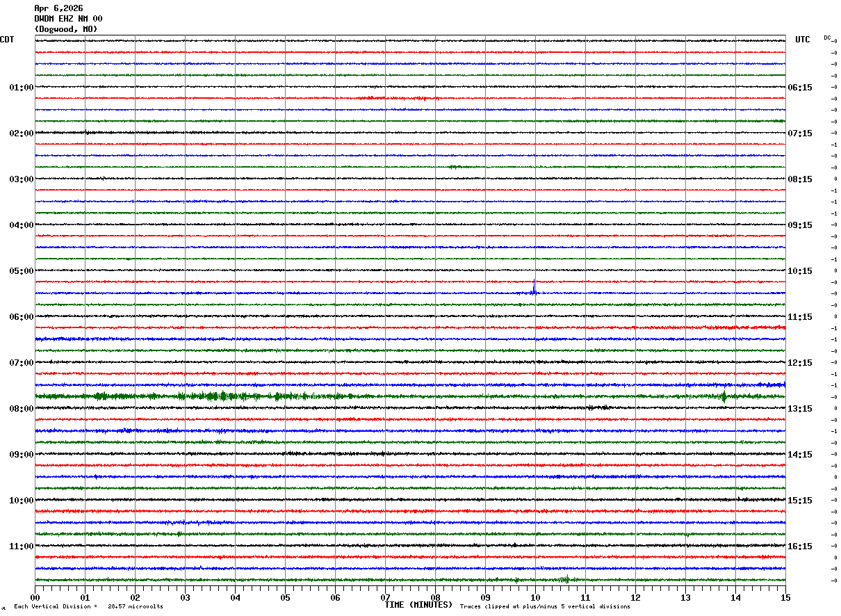Click the 16:15 UTC time label

click(800, 546)
